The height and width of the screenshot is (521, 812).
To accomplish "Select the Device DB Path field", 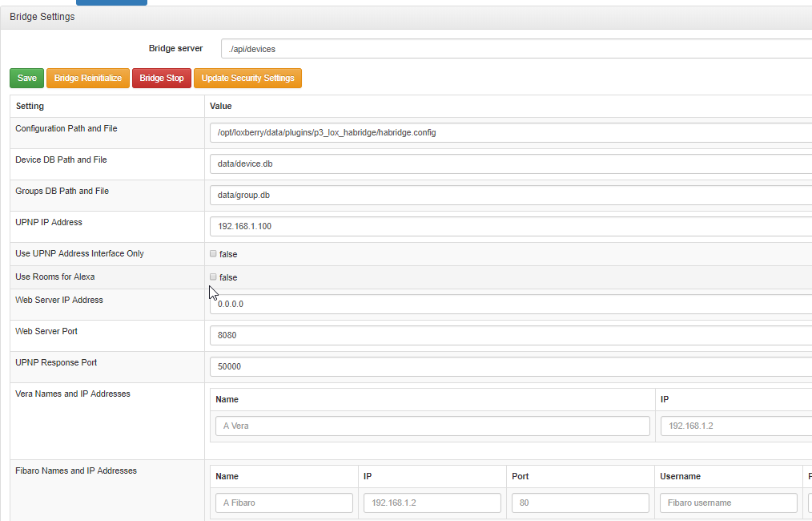I will tap(513, 164).
